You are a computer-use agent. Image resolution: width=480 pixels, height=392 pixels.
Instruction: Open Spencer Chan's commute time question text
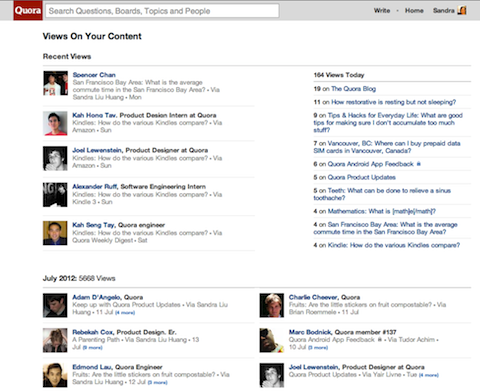(x=139, y=86)
